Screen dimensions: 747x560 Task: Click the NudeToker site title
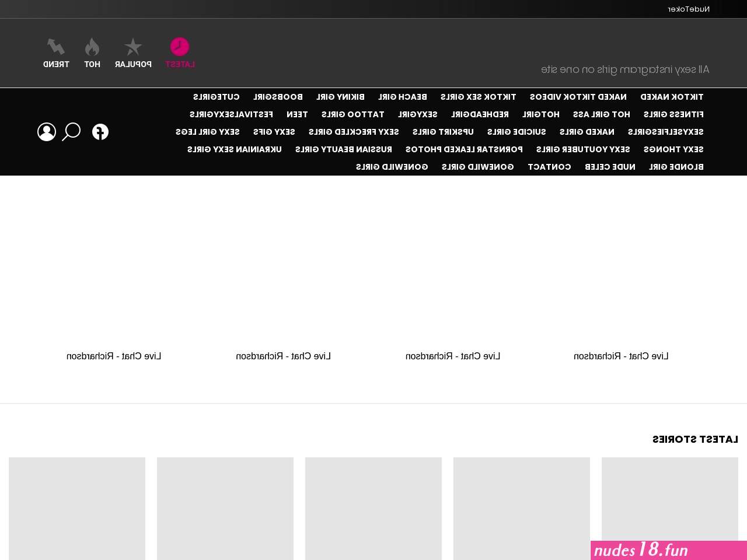(689, 9)
